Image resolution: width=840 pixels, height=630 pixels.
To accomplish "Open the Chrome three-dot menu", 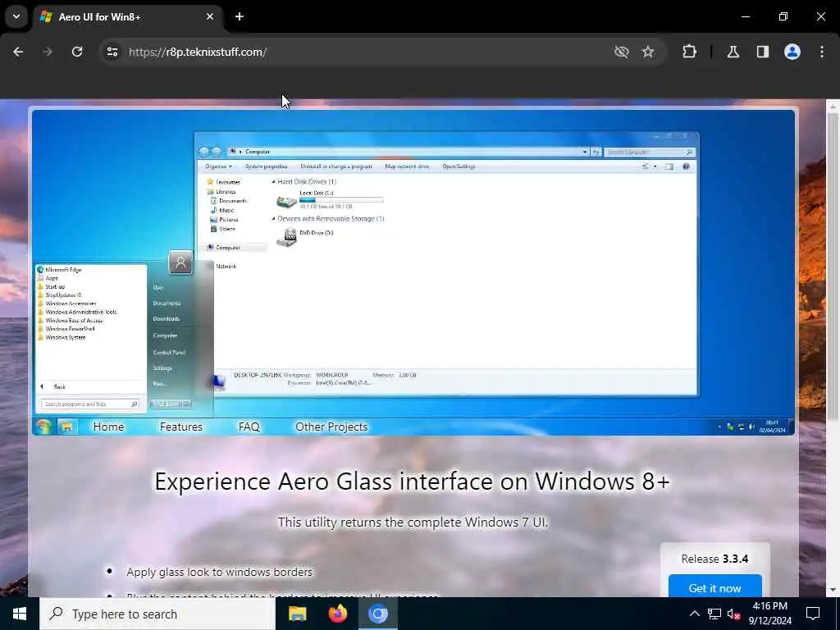I will [x=822, y=52].
